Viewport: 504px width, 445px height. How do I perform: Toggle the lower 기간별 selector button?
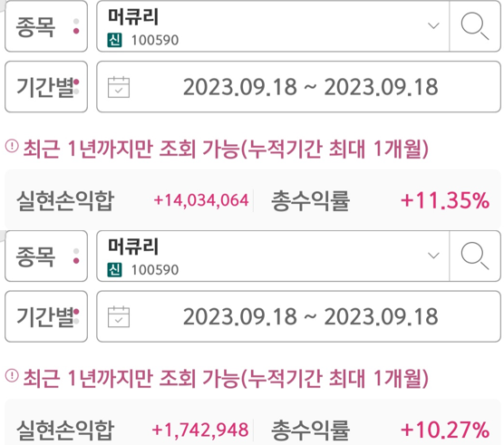click(x=46, y=316)
